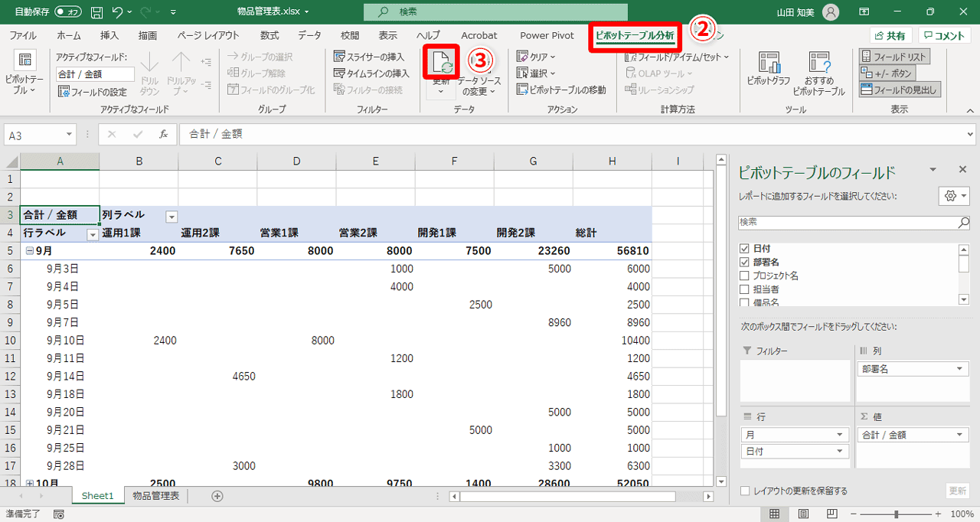The width and height of the screenshot is (980, 522).
Task: Select the Sheet1 worksheet tab
Action: pyautogui.click(x=97, y=496)
